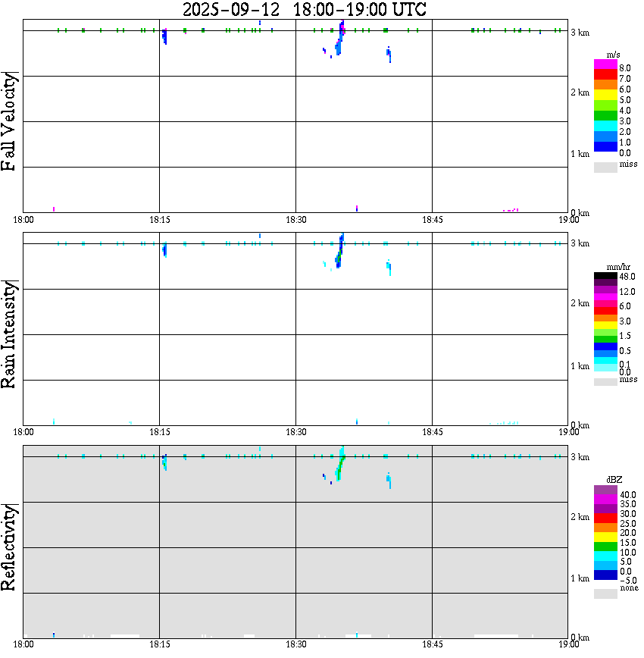The image size is (644, 658).
Task: Click the black 48.0 mm/hr legend swatch
Action: [x=605, y=276]
